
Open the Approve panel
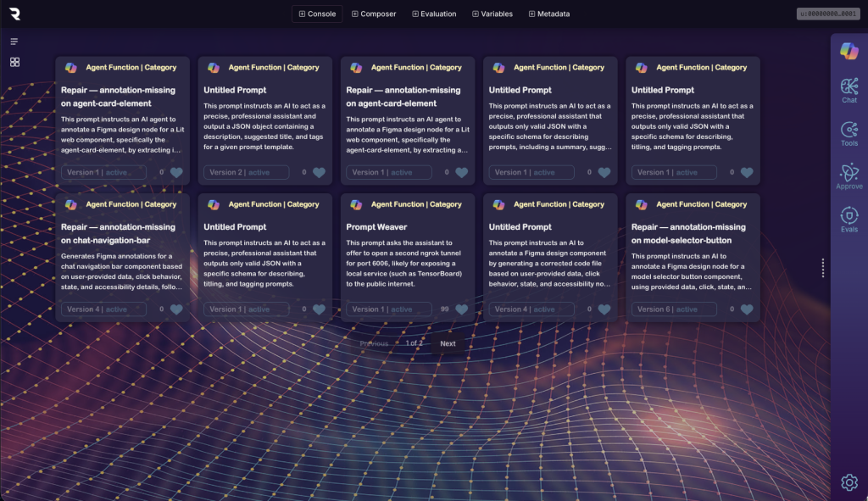(849, 177)
